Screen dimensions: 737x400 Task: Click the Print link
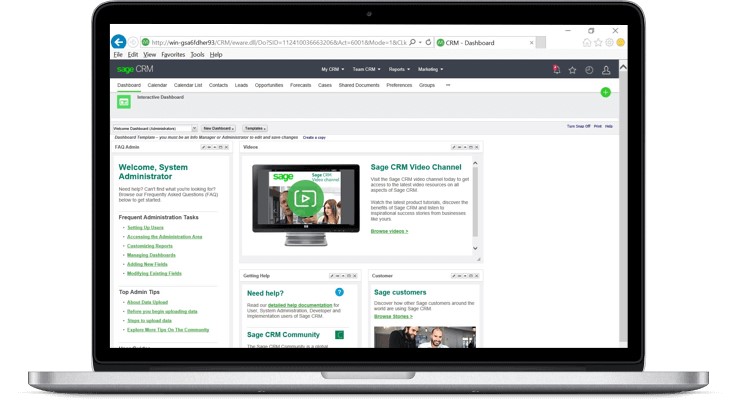[597, 126]
